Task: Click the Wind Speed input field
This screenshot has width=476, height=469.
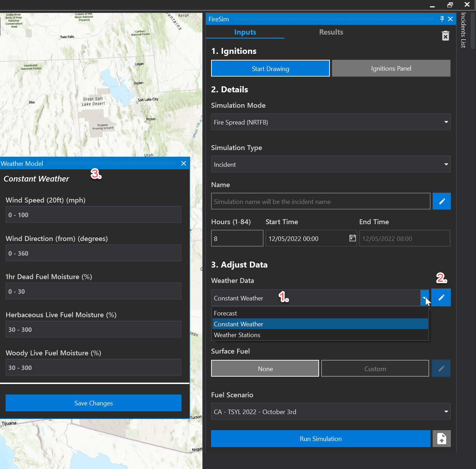Action: (x=93, y=215)
